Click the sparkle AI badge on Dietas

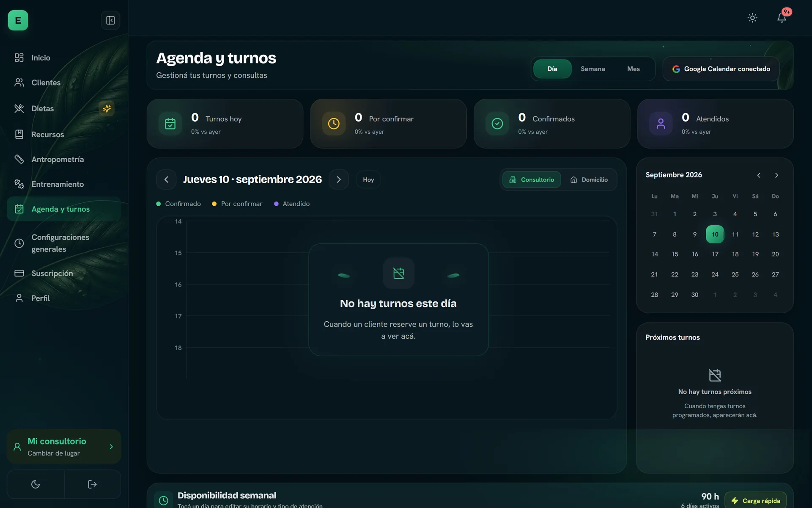(107, 108)
